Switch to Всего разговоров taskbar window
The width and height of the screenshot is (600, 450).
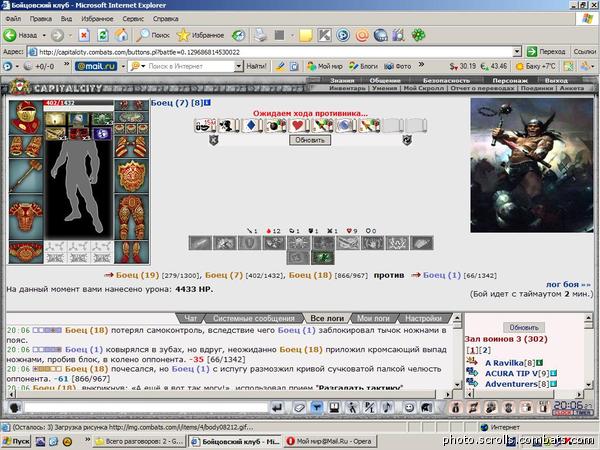pyautogui.click(x=140, y=441)
